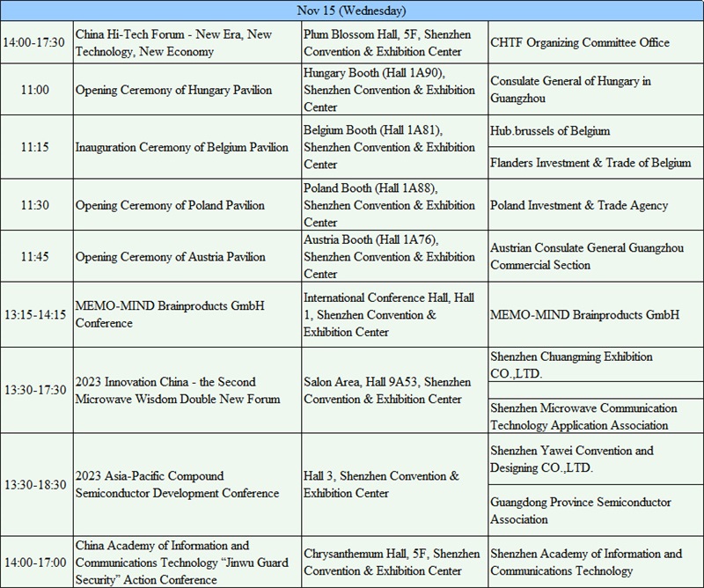Image resolution: width=704 pixels, height=588 pixels.
Task: Select 'Flanders Investment & Trade of Belgium'
Action: pos(596,163)
